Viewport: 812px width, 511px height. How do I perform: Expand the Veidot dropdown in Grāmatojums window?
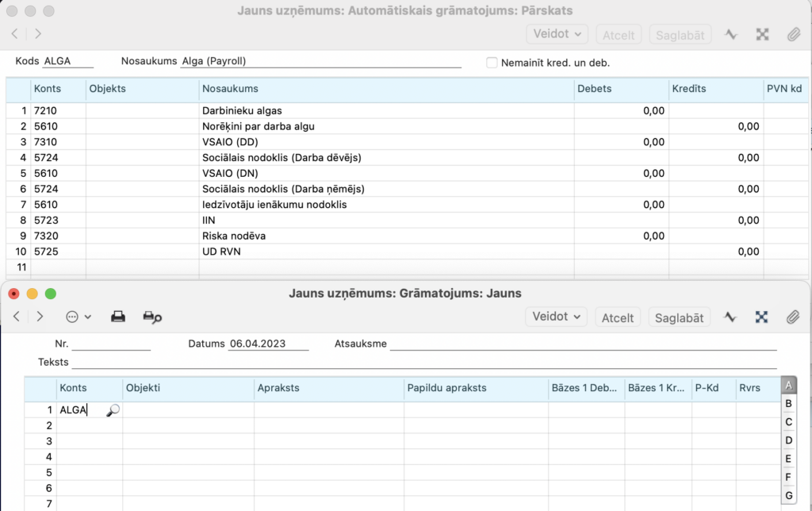click(x=557, y=317)
